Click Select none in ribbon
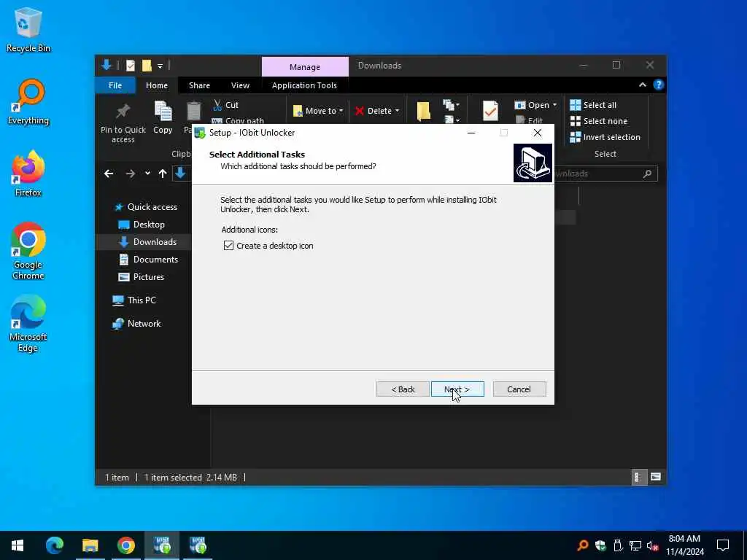The height and width of the screenshot is (560, 747). pyautogui.click(x=599, y=121)
